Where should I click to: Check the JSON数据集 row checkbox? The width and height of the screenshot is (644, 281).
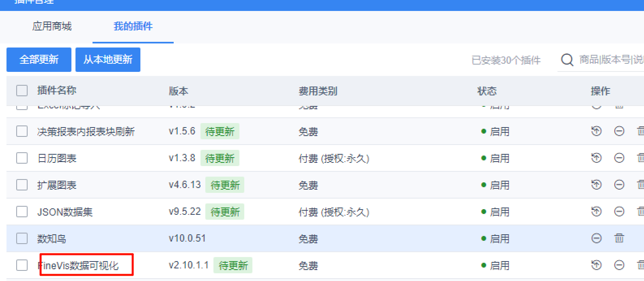click(x=22, y=212)
